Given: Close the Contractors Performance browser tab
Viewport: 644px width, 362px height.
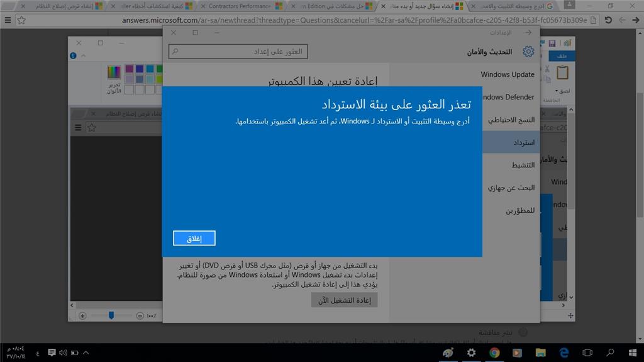Looking at the screenshot, I should click(x=203, y=6).
